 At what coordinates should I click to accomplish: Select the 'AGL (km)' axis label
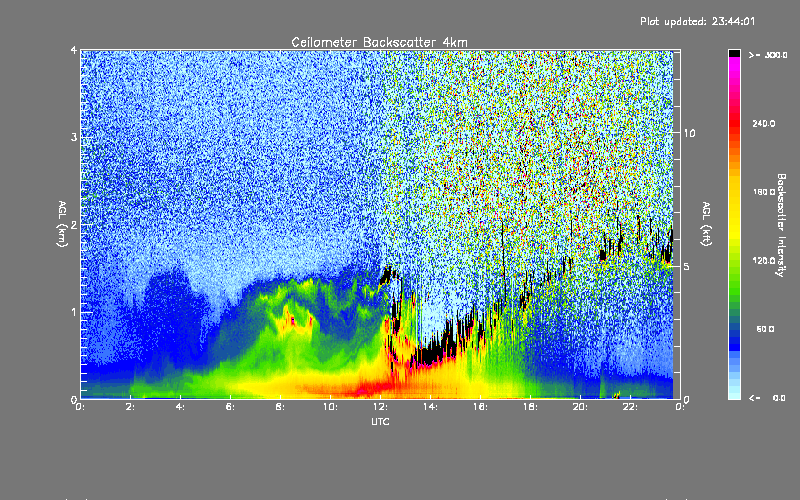point(62,223)
